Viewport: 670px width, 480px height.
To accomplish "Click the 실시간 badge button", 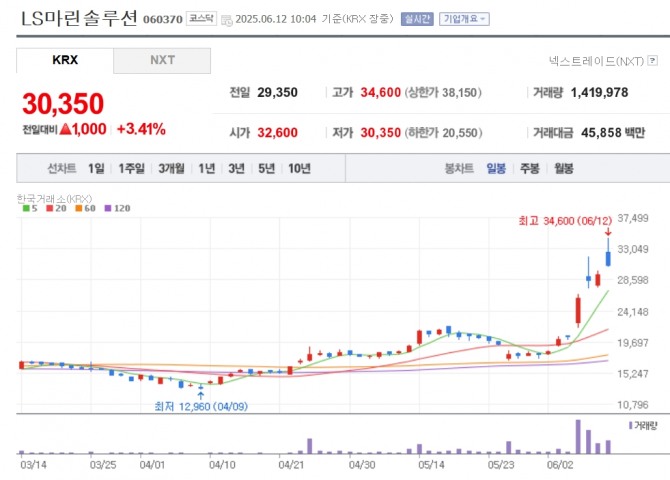I will 418,19.
